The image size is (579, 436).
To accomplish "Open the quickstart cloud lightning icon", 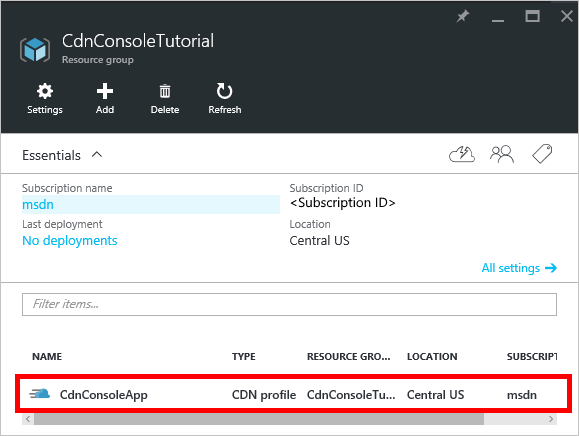I will 462,154.
